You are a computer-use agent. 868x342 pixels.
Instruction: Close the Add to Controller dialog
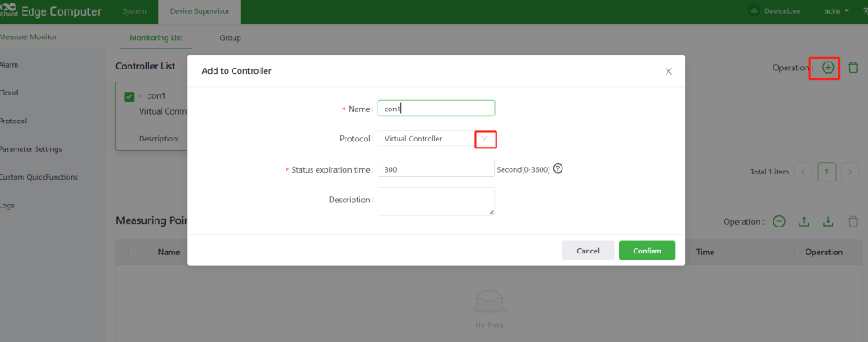point(668,71)
